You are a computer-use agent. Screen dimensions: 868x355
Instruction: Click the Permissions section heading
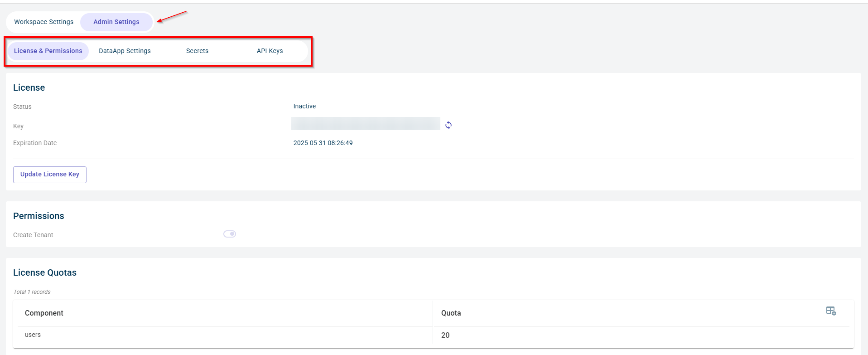coord(39,216)
